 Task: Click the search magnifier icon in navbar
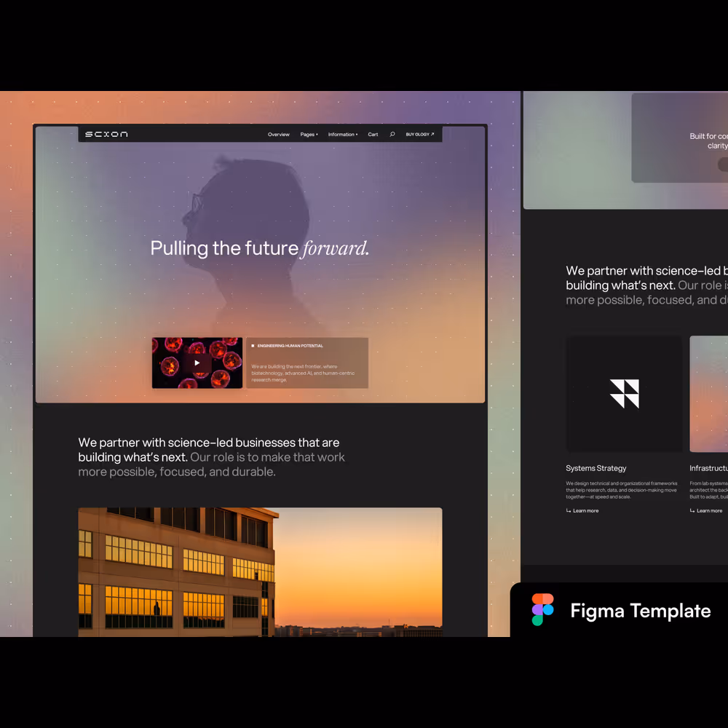click(392, 134)
